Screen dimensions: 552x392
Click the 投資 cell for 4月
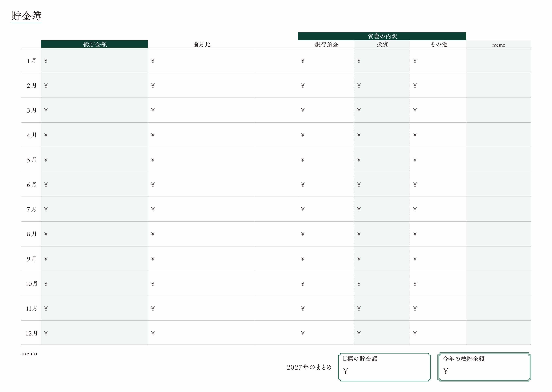pos(382,135)
